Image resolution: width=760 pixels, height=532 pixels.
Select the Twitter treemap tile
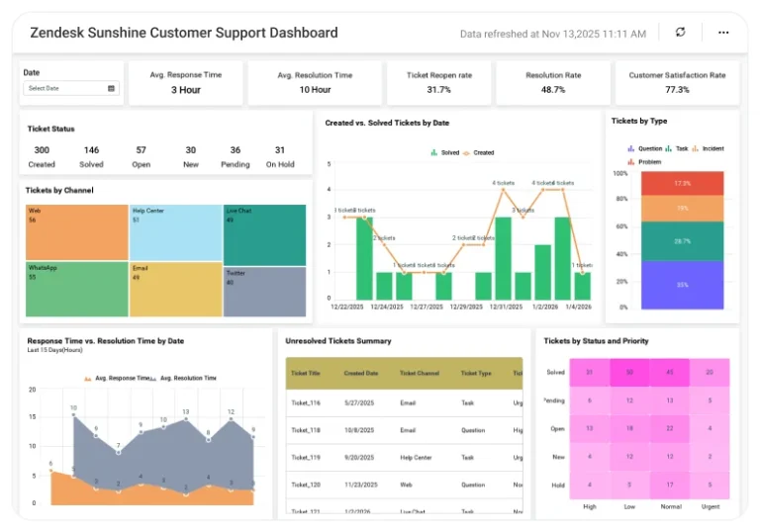pos(264,292)
